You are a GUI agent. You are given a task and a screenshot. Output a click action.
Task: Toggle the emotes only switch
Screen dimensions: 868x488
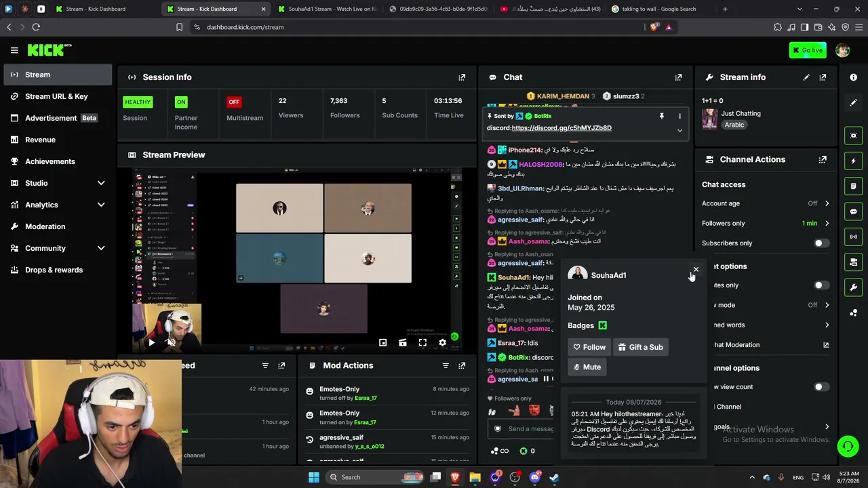821,285
